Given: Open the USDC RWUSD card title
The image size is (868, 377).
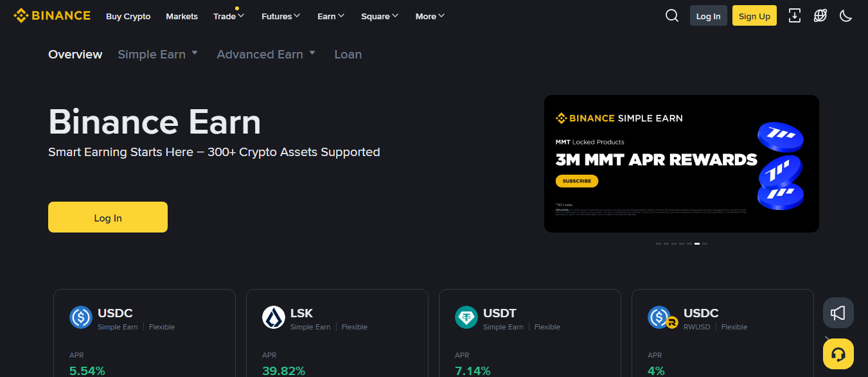Looking at the screenshot, I should [701, 313].
